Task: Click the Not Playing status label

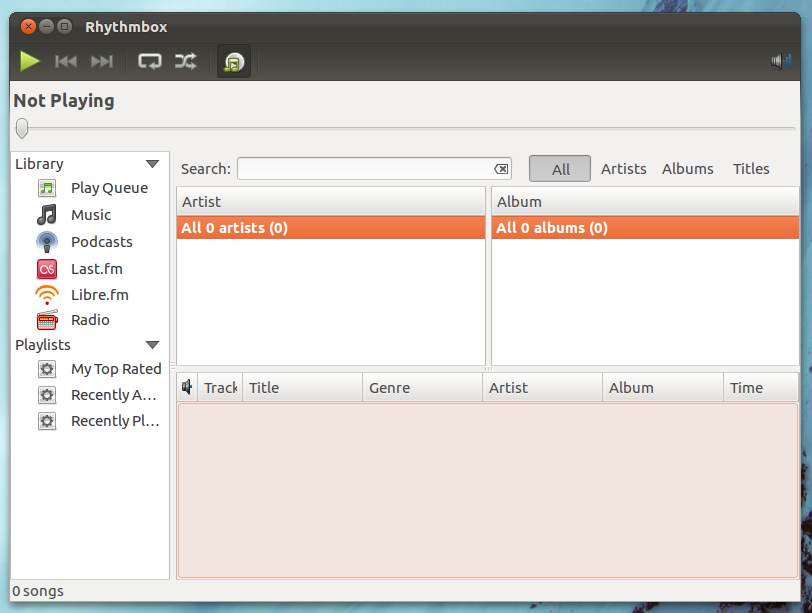Action: point(64,101)
